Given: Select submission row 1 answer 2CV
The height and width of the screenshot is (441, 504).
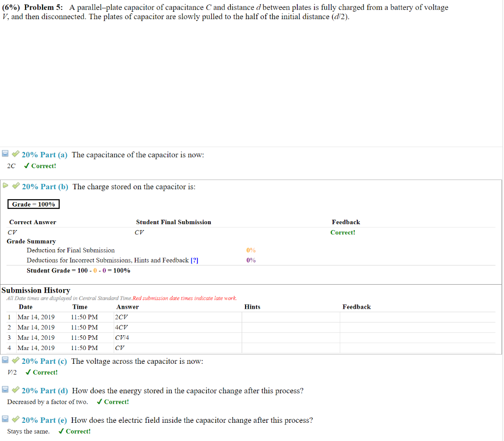Looking at the screenshot, I should coord(121,317).
